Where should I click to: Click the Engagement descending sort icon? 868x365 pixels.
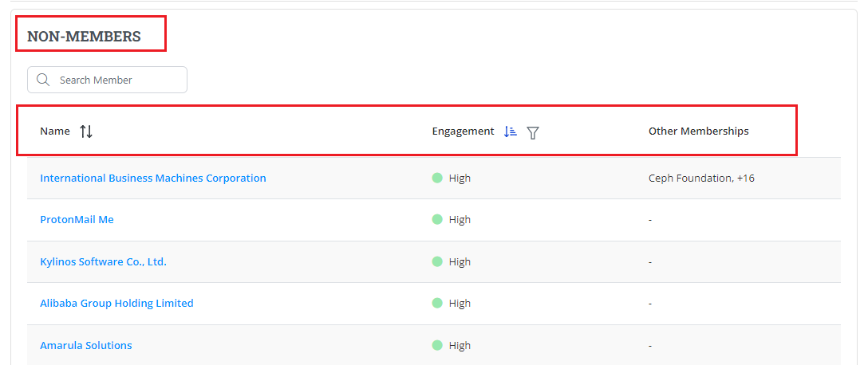[511, 131]
